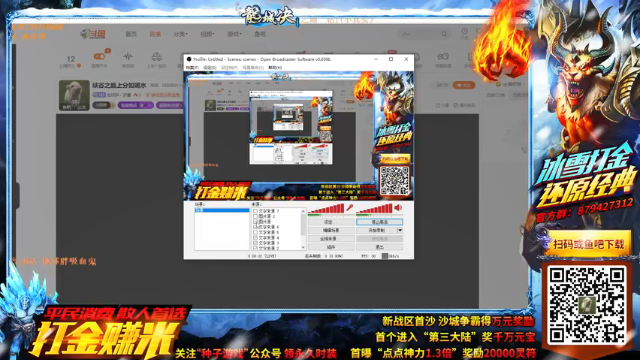Click the waveform icon in Douyu toolbar
This screenshot has height=360, width=640.
pyautogui.click(x=128, y=56)
